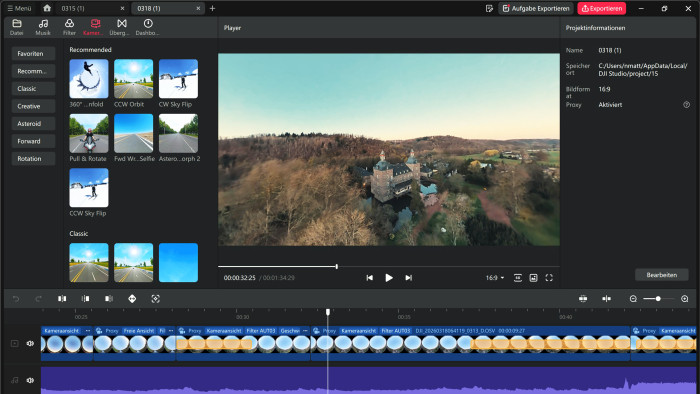Click the player progress bar handle

pyautogui.click(x=337, y=266)
